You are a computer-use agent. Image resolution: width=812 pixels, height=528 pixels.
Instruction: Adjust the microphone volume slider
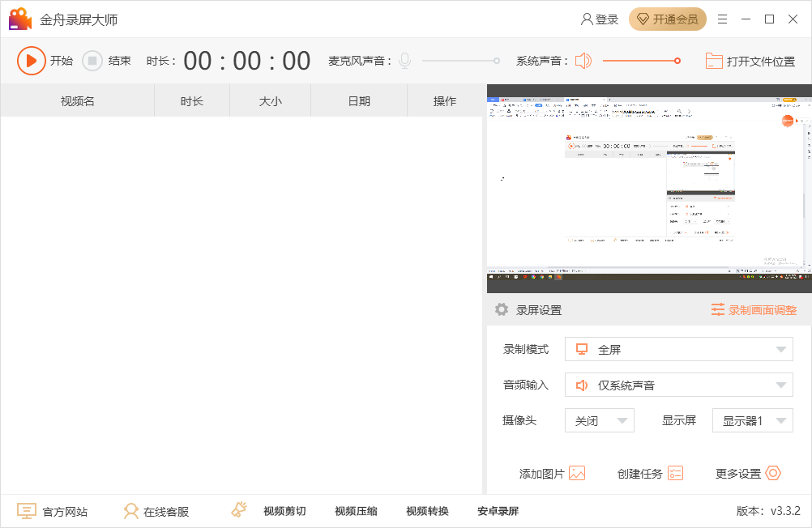[461, 61]
